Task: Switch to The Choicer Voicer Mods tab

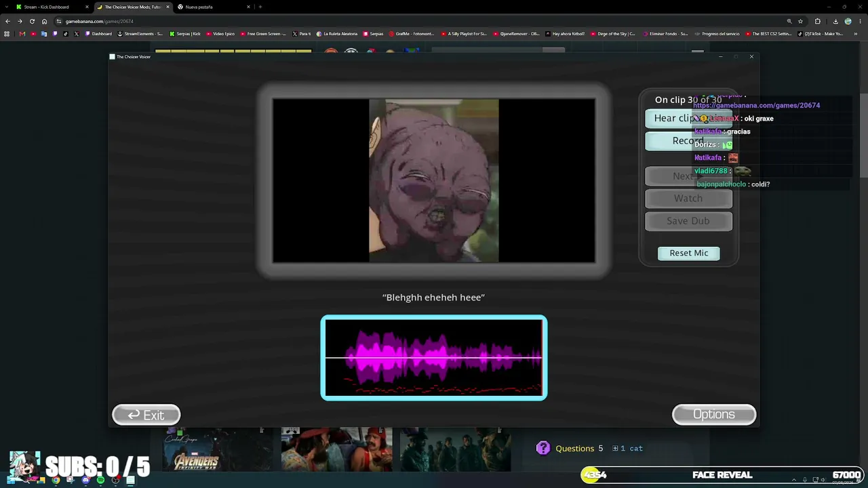Action: pos(133,7)
